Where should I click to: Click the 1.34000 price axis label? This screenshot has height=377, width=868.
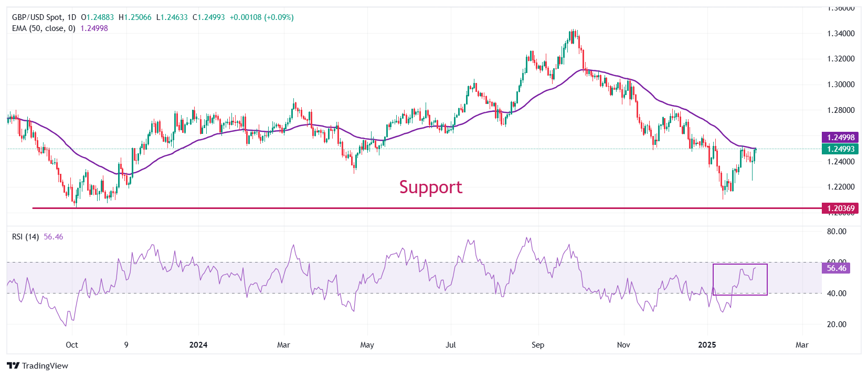click(x=841, y=34)
